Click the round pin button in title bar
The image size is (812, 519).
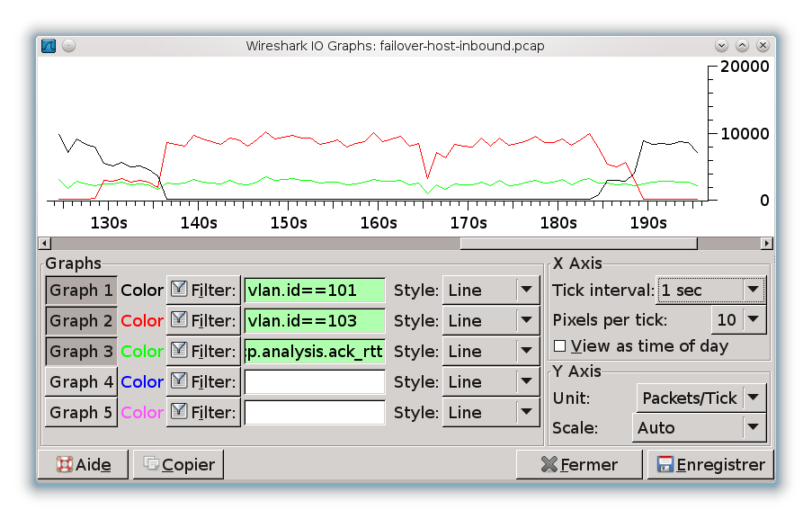pyautogui.click(x=69, y=46)
